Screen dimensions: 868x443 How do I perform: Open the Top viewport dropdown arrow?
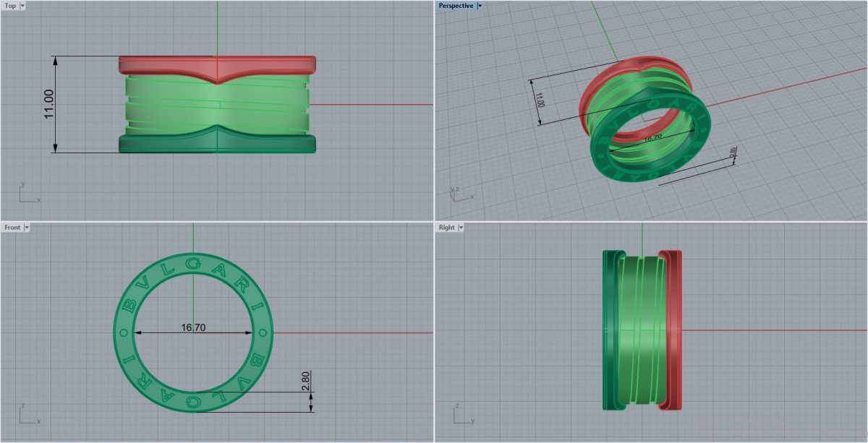point(22,6)
